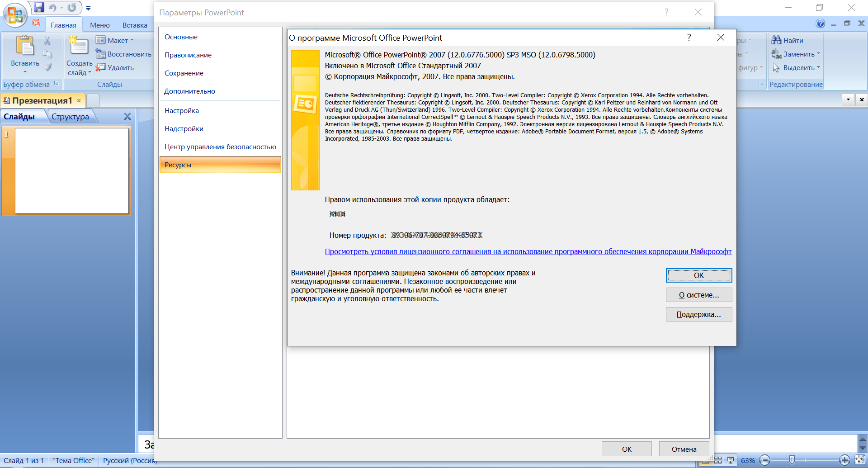Click the blue Help question mark icon

click(820, 24)
